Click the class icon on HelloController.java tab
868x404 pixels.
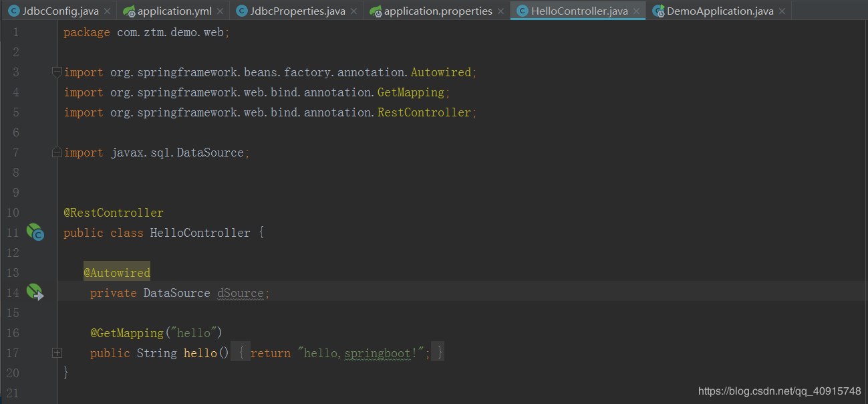tap(523, 11)
